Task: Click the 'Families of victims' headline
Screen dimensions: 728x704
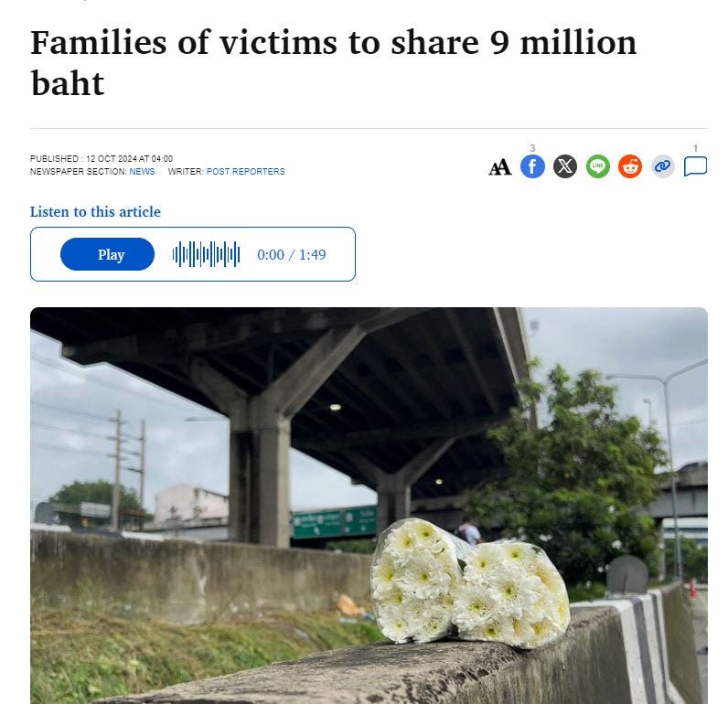Action: coord(333,62)
